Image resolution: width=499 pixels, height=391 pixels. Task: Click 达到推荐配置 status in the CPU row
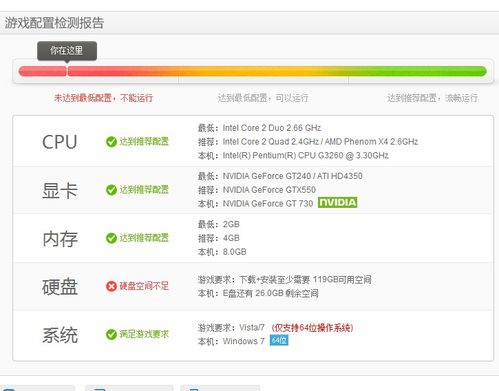coord(144,142)
